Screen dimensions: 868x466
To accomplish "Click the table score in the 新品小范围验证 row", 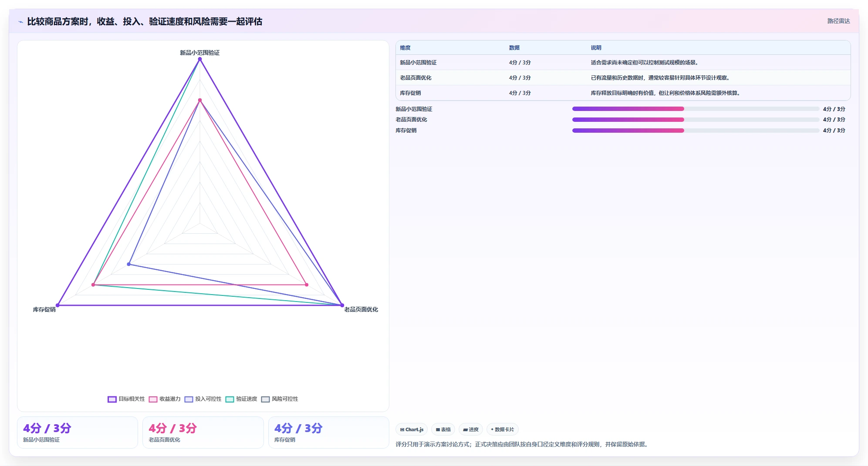I will pyautogui.click(x=520, y=63).
